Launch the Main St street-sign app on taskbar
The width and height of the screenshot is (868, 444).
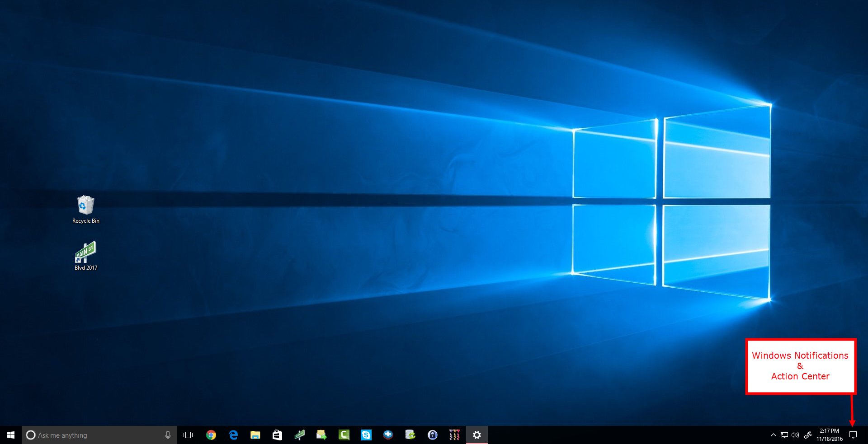pos(299,435)
